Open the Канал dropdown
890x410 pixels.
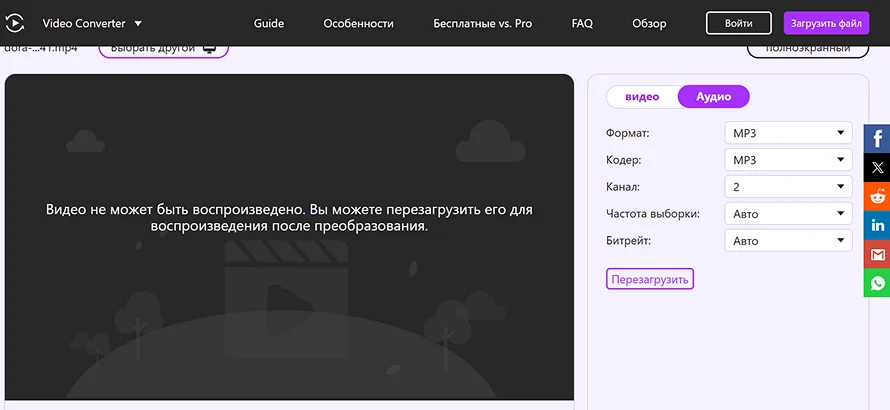788,187
